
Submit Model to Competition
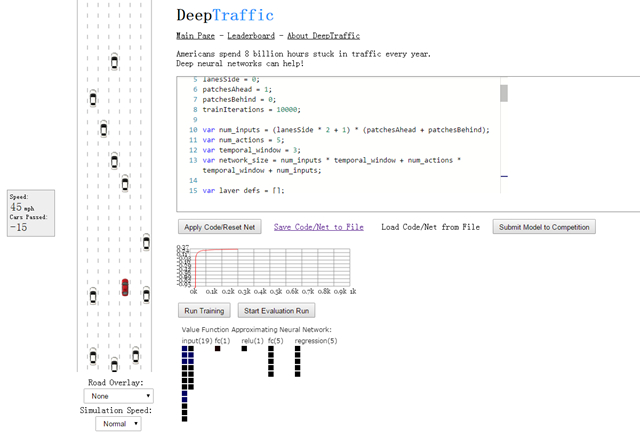point(545,227)
